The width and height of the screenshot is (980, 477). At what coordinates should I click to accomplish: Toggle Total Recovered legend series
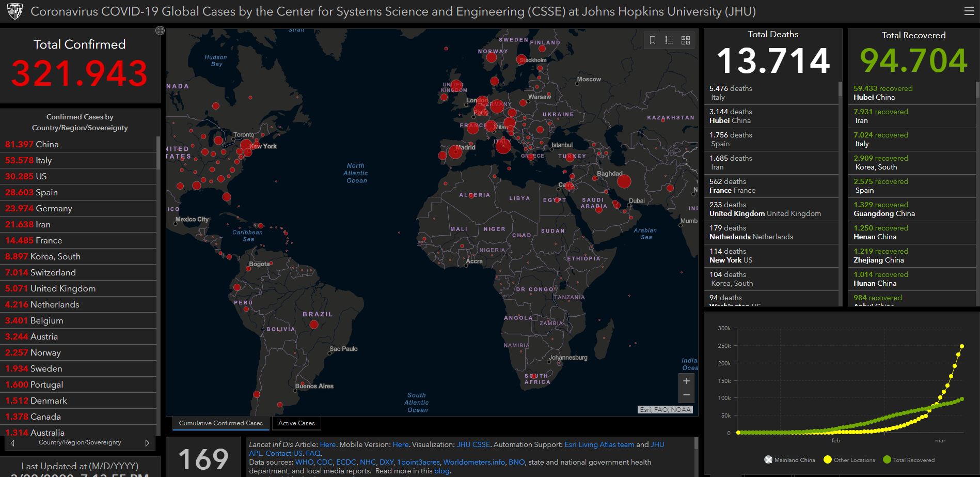point(909,460)
